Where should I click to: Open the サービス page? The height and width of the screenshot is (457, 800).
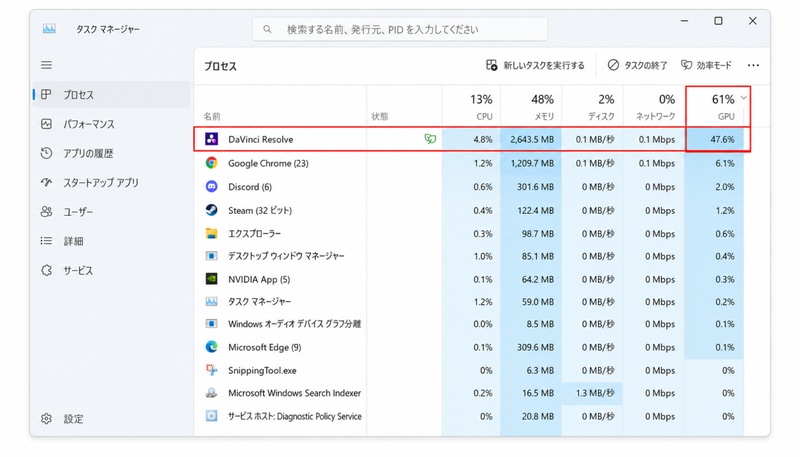[111, 270]
